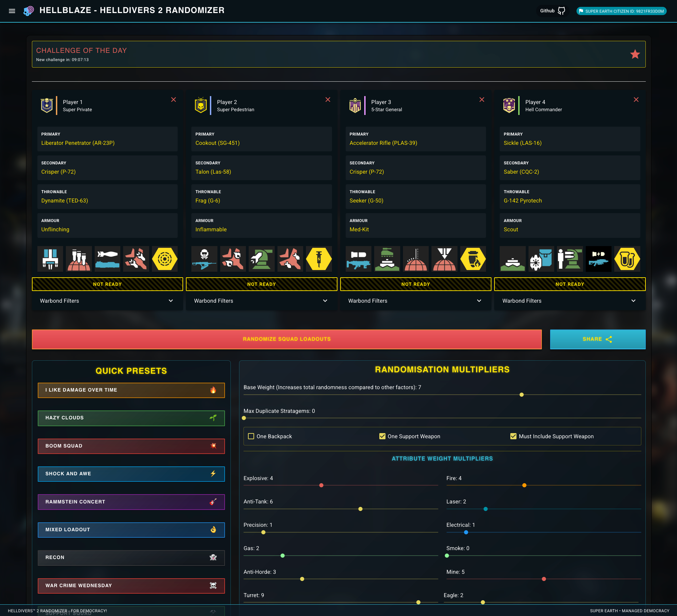This screenshot has width=677, height=616.
Task: Select Player 4's yellow test tubes booster icon
Action: tap(627, 259)
